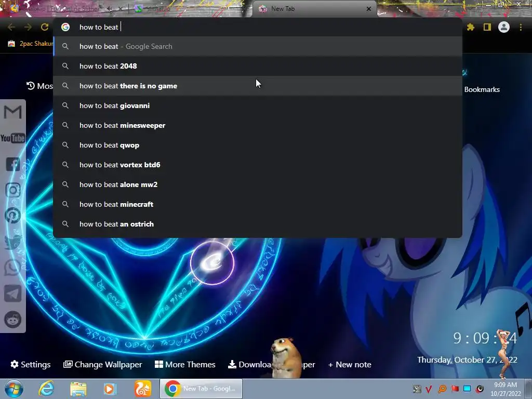Click the Gmail icon in left sidebar

pos(12,112)
